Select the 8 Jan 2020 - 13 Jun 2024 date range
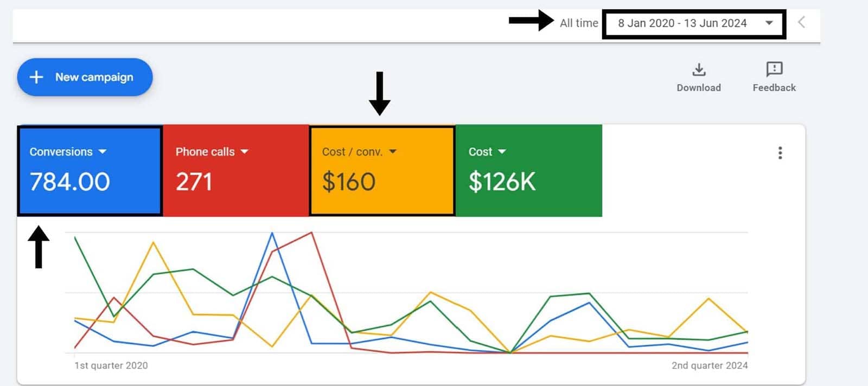 682,23
